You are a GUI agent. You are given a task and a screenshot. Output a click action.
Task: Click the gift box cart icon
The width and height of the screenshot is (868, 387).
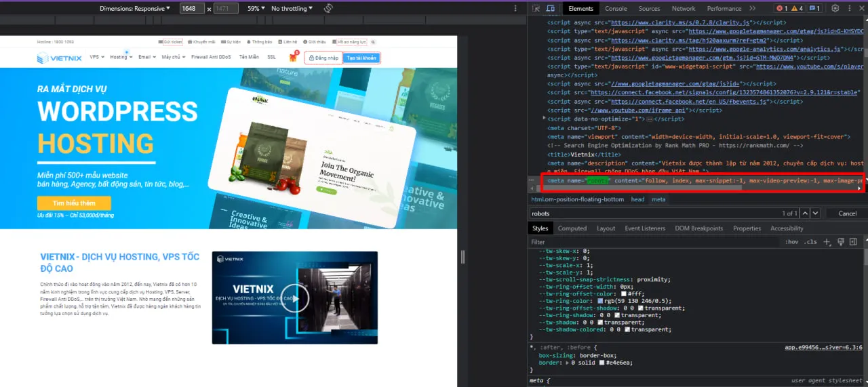coord(293,58)
